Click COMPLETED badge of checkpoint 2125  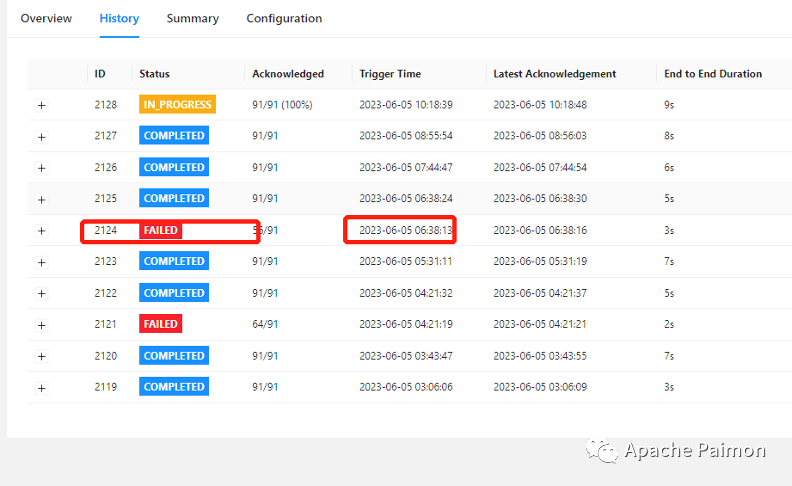click(x=174, y=198)
